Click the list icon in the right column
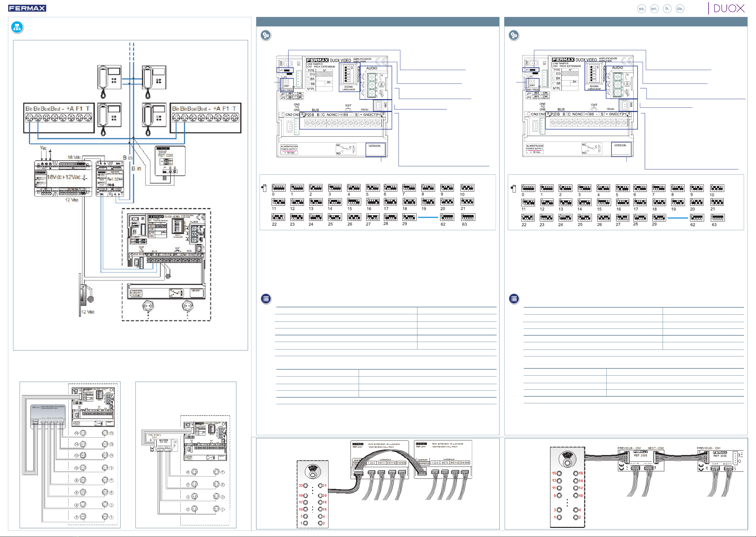 (x=514, y=299)
